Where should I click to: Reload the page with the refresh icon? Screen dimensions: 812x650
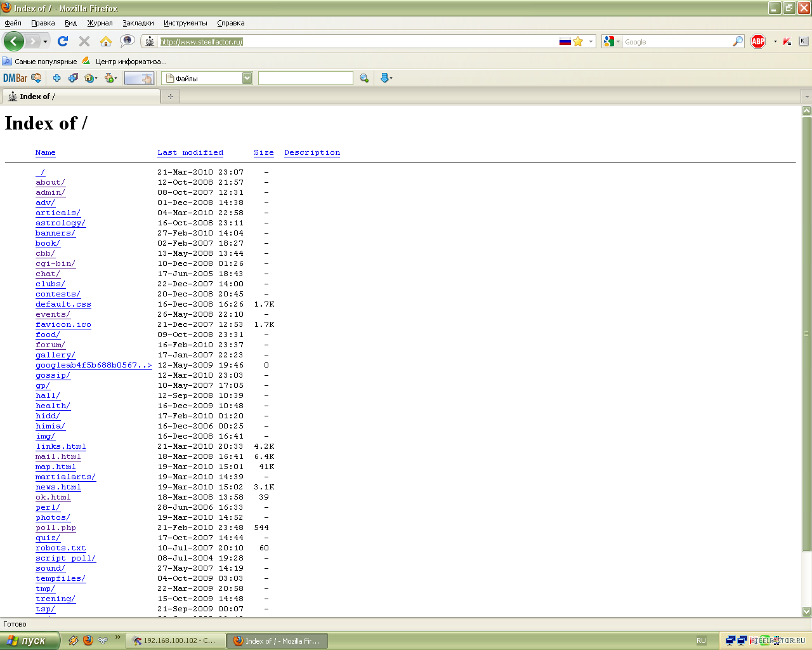point(62,41)
